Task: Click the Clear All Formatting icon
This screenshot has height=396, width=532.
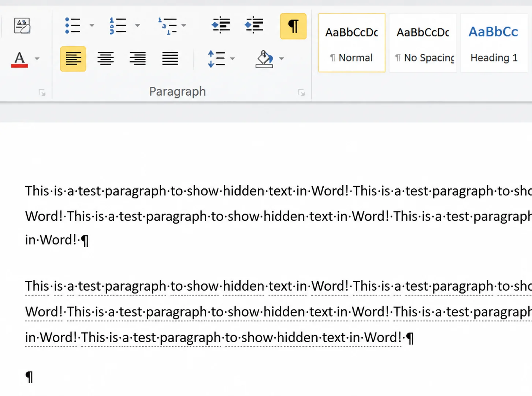Action: (22, 26)
